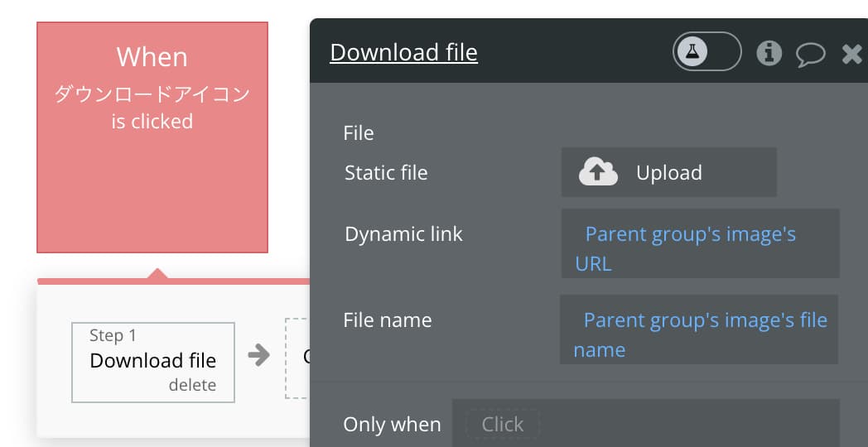Select the Step 1 Download file action

[x=153, y=363]
